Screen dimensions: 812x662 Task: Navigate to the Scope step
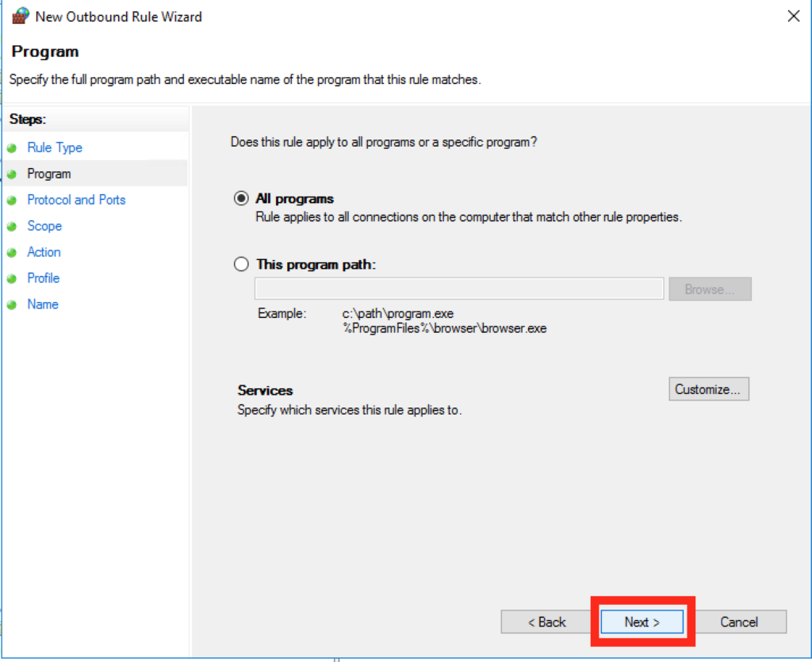click(x=44, y=226)
